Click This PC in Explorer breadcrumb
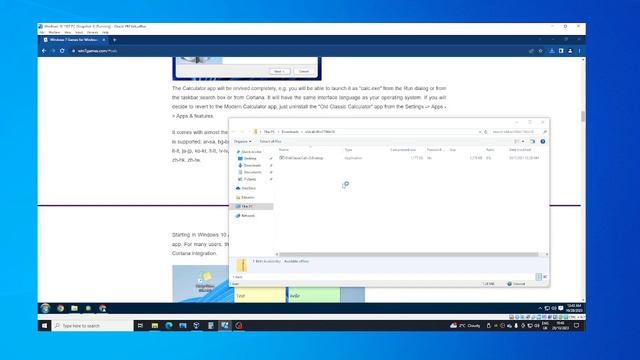 269,132
